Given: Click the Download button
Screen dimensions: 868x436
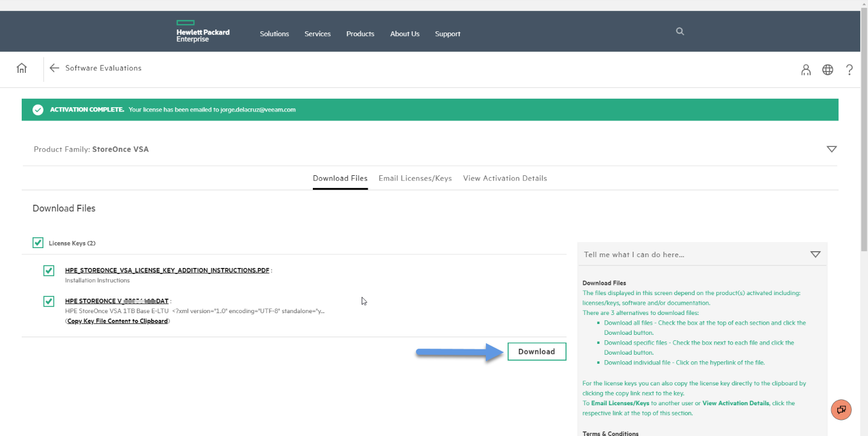Looking at the screenshot, I should click(x=536, y=352).
